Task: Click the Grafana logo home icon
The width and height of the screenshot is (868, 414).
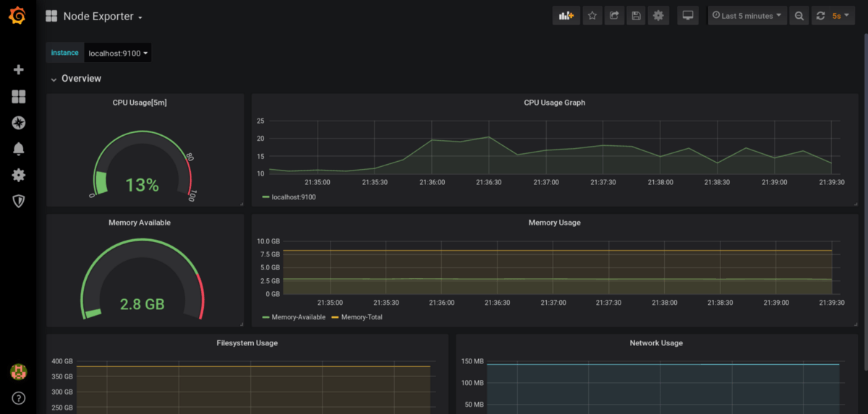Action: pyautogui.click(x=17, y=15)
